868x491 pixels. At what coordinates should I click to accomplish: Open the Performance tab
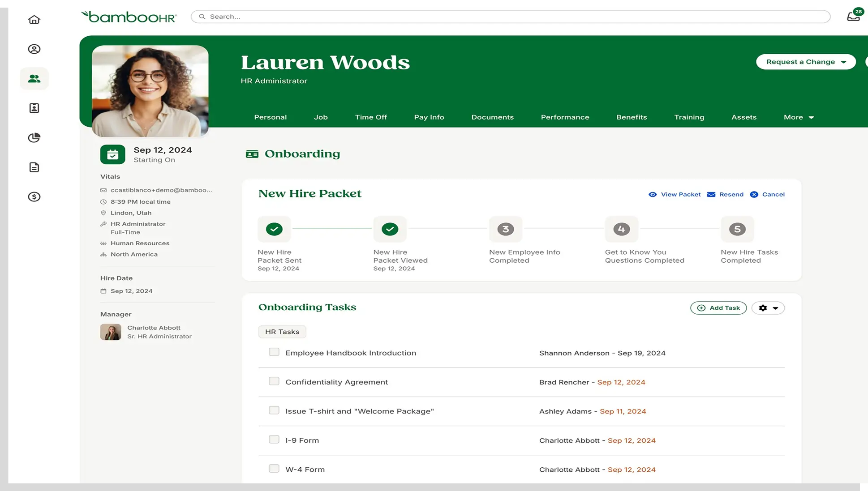[565, 117]
